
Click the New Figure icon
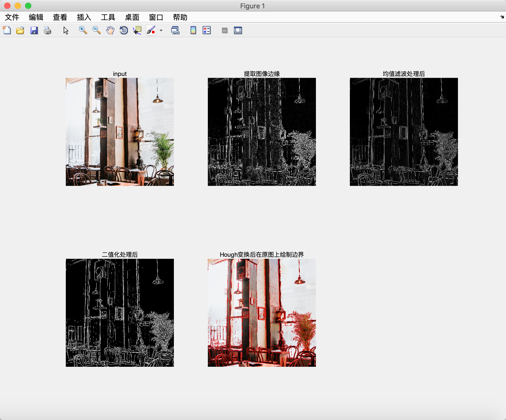(x=7, y=31)
